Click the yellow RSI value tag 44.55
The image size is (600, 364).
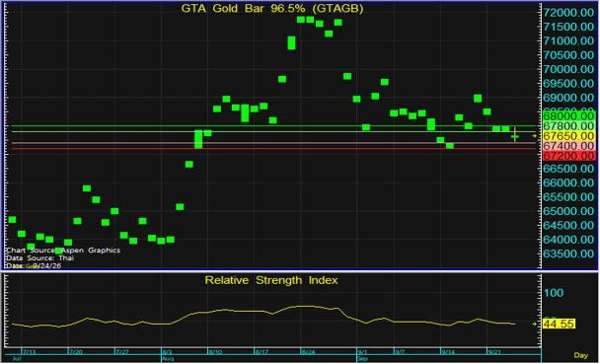(560, 325)
